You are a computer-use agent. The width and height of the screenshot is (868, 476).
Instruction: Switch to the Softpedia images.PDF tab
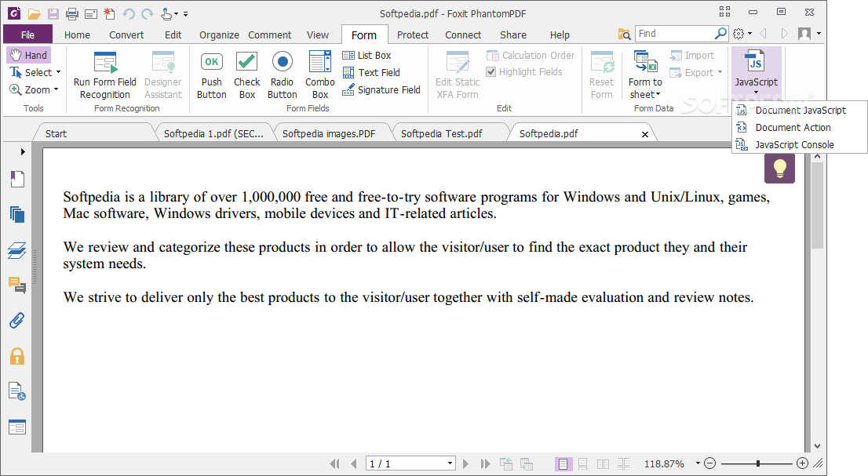coord(329,134)
